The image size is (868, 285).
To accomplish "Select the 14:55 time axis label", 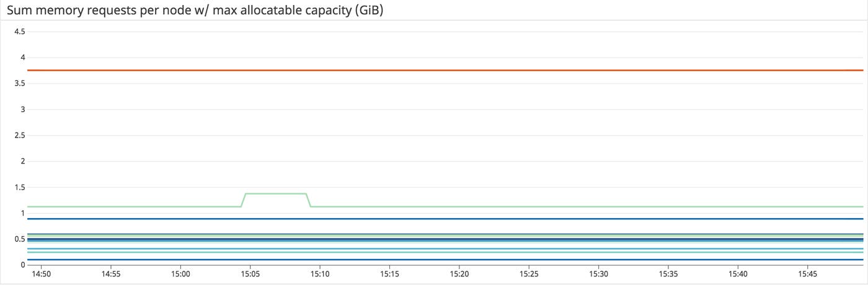I will point(110,273).
